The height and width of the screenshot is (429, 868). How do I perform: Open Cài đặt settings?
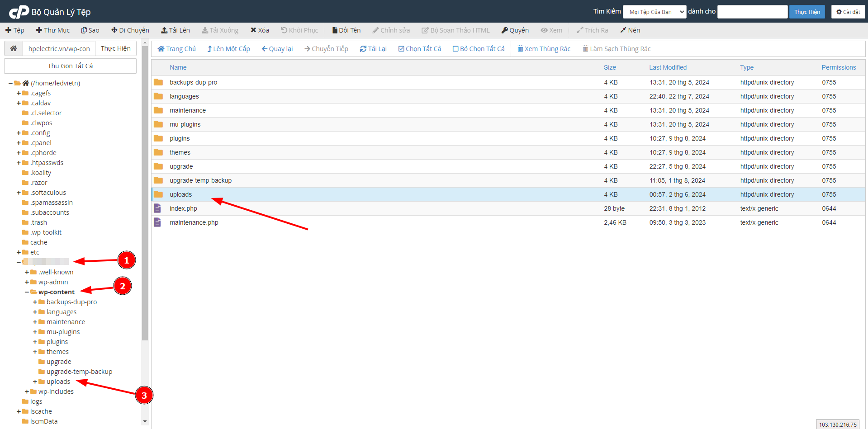(x=848, y=12)
